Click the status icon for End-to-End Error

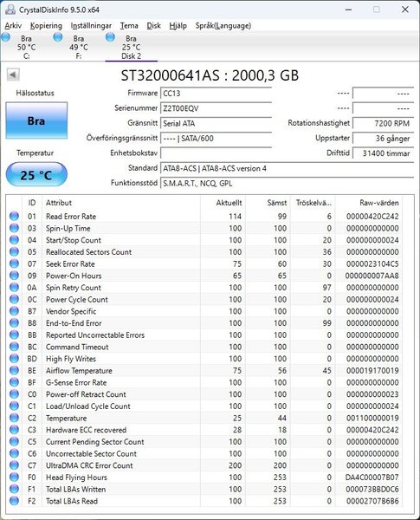pyautogui.click(x=14, y=323)
